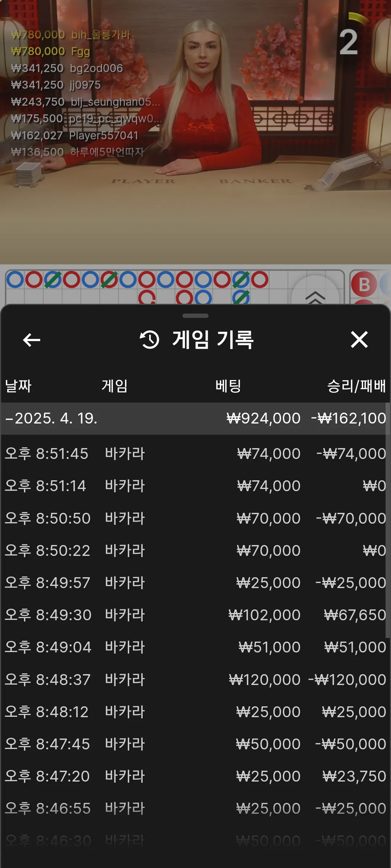This screenshot has height=868, width=391.
Task: Open the 오후 8:47:20 record with ₩23,750
Action: 195,776
